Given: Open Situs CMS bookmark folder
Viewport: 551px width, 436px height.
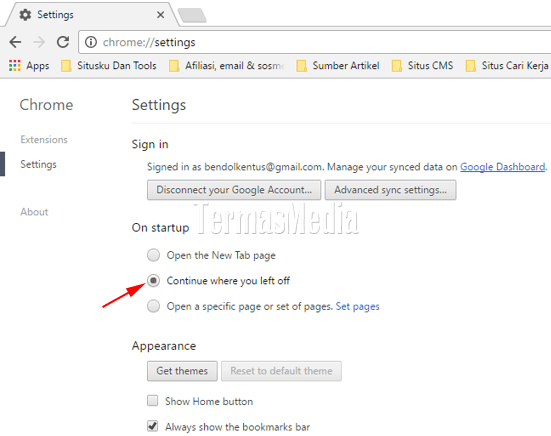Looking at the screenshot, I should click(422, 66).
